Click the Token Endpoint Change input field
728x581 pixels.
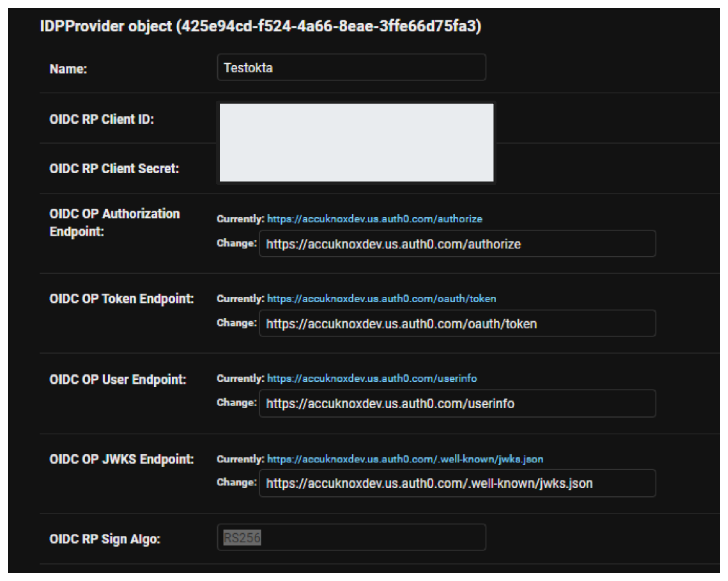(x=457, y=324)
